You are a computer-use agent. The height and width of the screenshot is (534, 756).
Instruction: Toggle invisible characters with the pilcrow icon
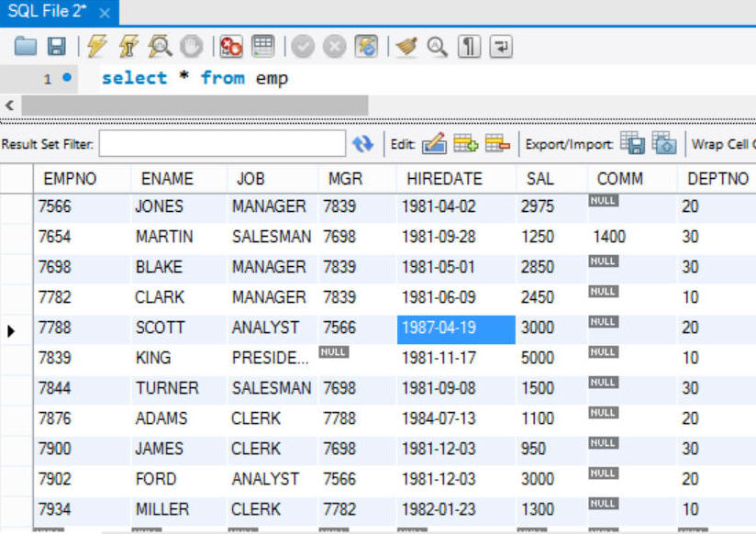[x=469, y=47]
